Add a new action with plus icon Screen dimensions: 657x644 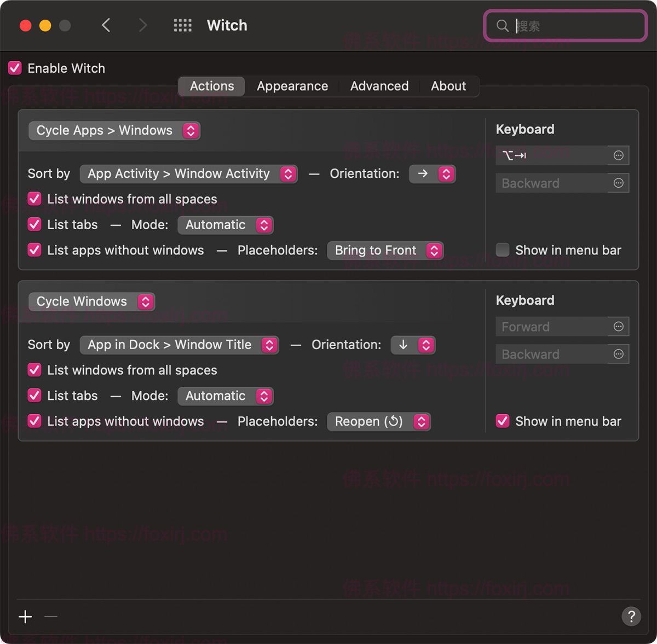(25, 617)
